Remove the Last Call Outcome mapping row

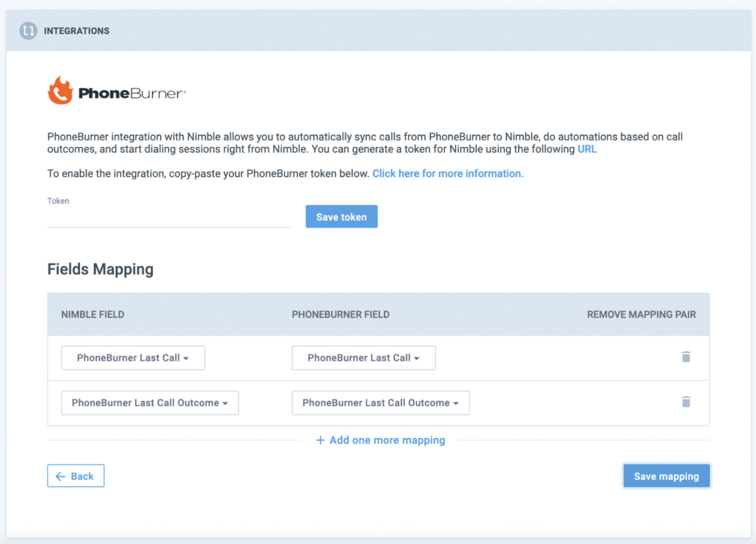[685, 402]
